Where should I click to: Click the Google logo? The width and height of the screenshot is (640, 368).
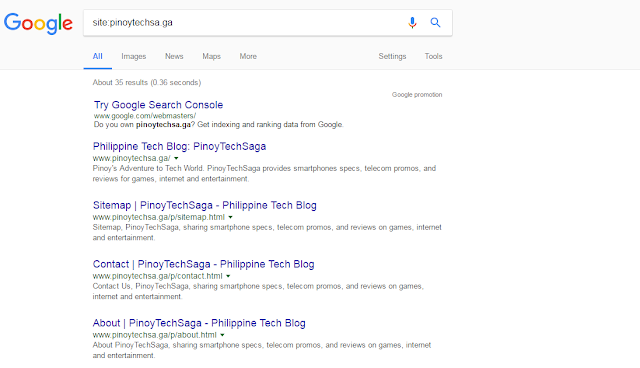[38, 23]
